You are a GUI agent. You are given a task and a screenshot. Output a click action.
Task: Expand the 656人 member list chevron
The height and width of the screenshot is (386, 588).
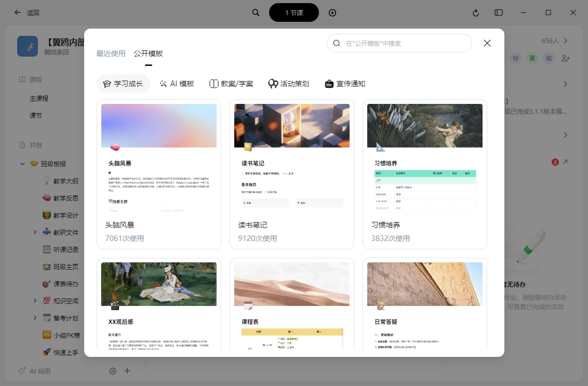(x=566, y=41)
